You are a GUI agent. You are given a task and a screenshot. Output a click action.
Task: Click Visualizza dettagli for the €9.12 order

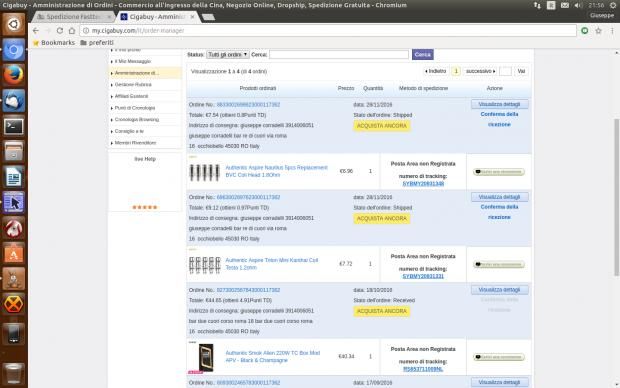tap(499, 197)
